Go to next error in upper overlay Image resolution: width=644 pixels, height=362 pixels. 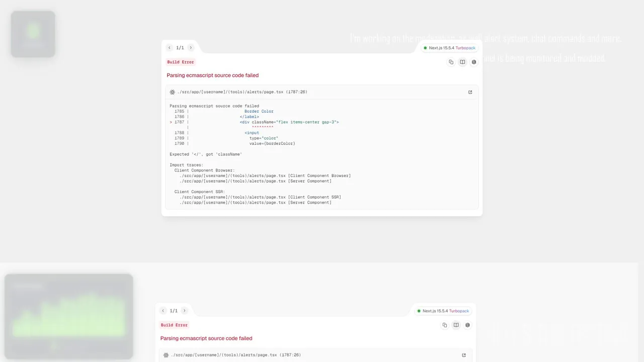[191, 48]
